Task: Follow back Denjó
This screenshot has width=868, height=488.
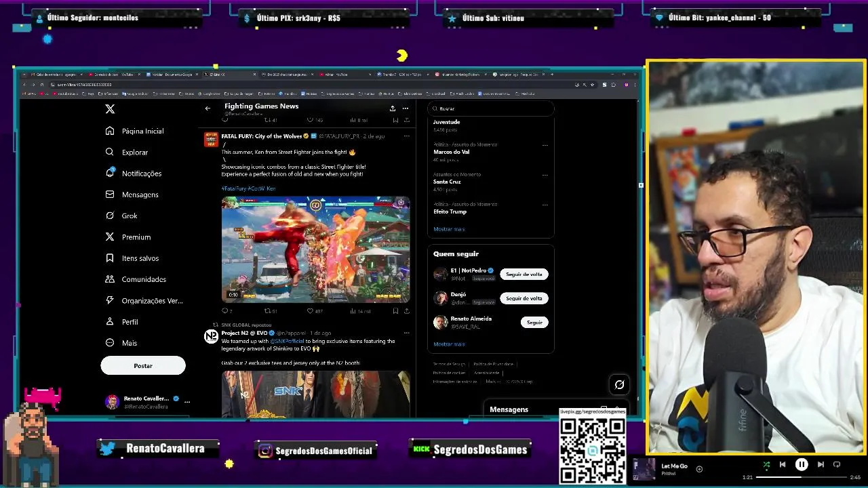Action: [x=524, y=298]
